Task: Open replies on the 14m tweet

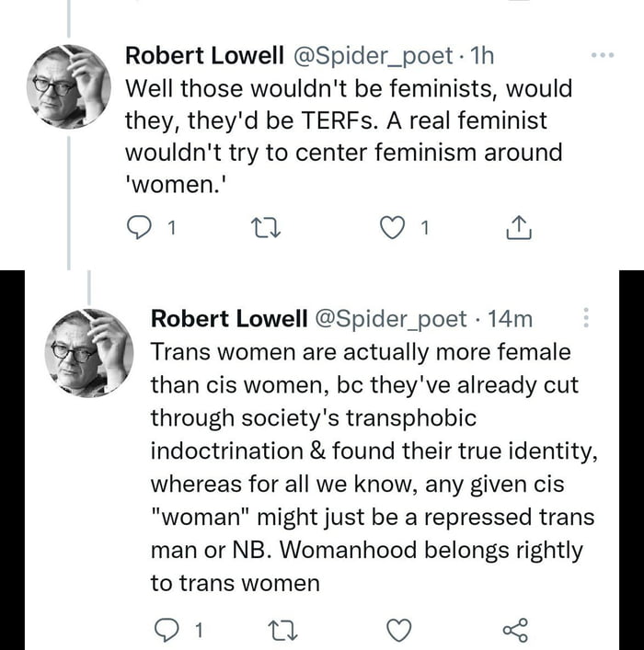Action: pos(164,630)
